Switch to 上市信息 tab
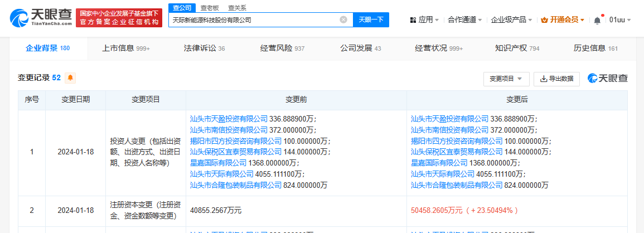The image size is (644, 233). click(125, 48)
